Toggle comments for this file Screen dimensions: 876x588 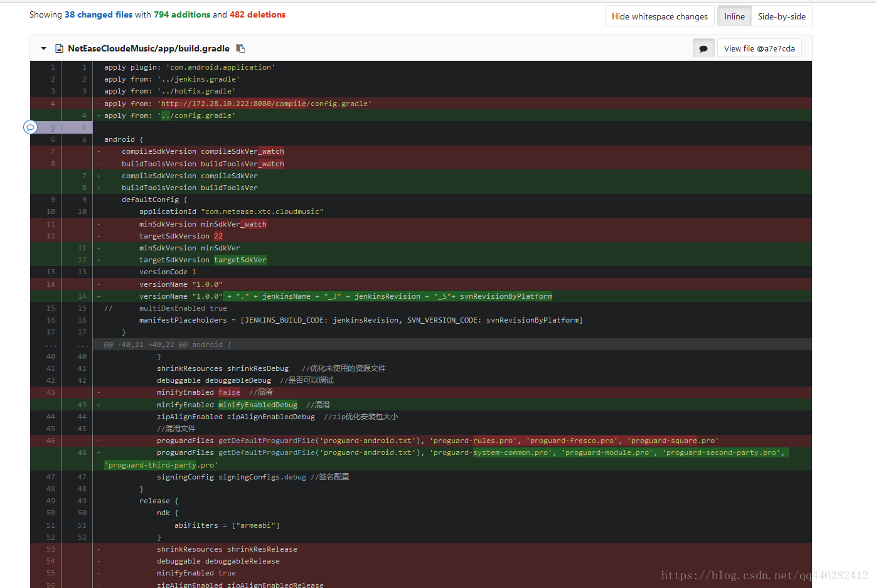[703, 48]
